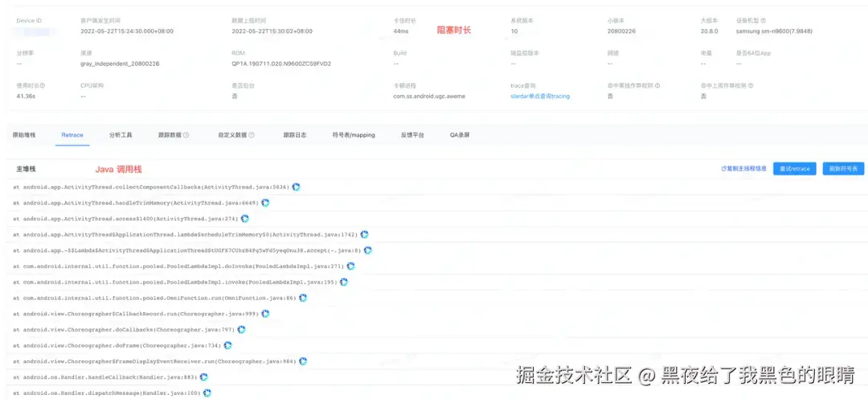Click the major version value 20.8.0
Screen dimensions: 868x399
tap(709, 31)
